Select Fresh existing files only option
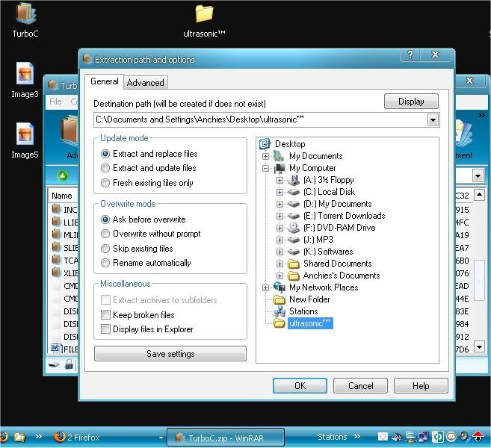Image resolution: width=491 pixels, height=448 pixels. (105, 183)
